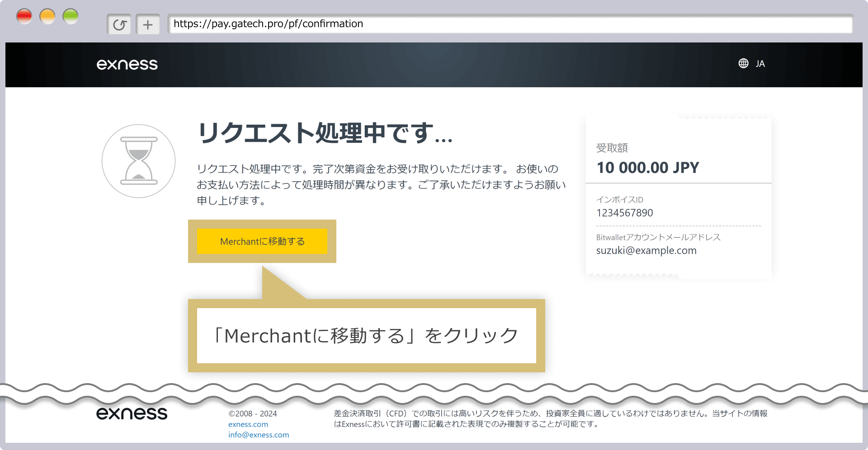The width and height of the screenshot is (868, 450).
Task: Click the hourglass processing icon
Action: (139, 161)
